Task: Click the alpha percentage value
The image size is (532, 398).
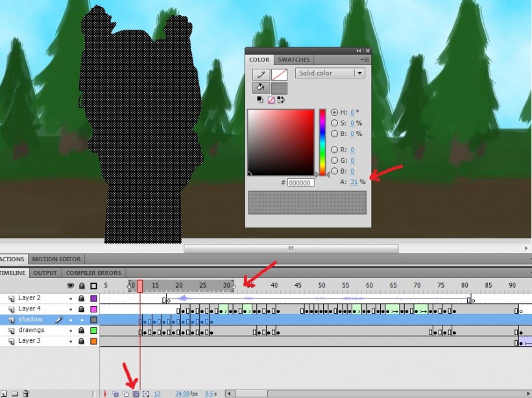Action: 354,182
